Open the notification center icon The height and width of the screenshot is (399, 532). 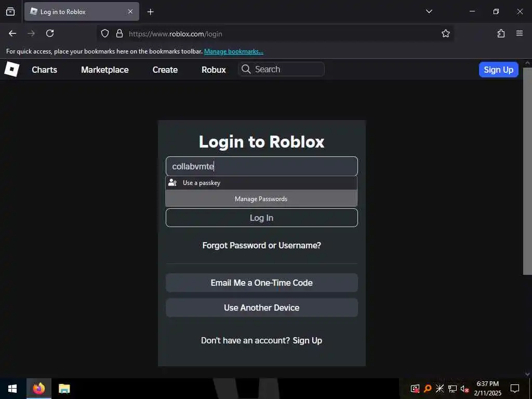point(515,389)
